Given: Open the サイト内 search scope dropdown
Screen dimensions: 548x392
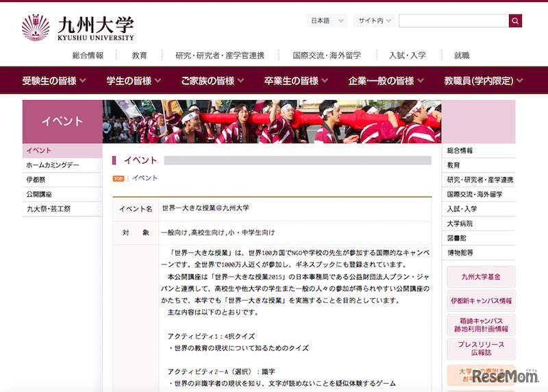Looking at the screenshot, I should pyautogui.click(x=374, y=21).
